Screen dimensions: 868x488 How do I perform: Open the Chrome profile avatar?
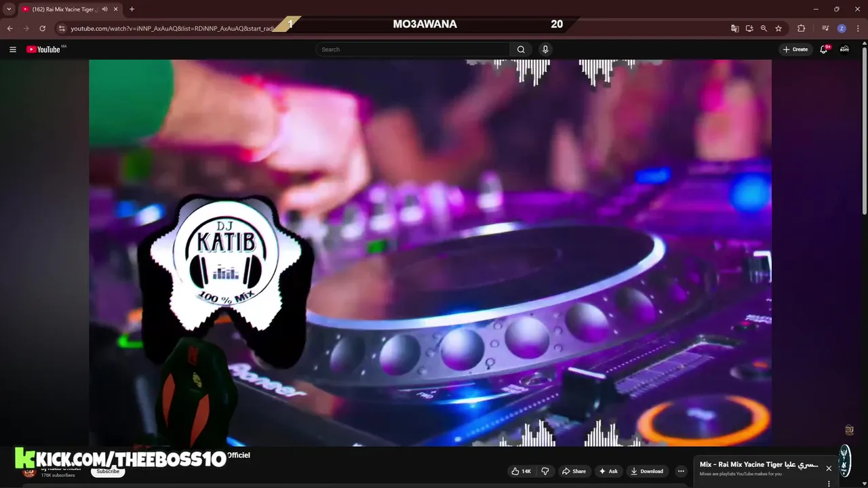[842, 28]
